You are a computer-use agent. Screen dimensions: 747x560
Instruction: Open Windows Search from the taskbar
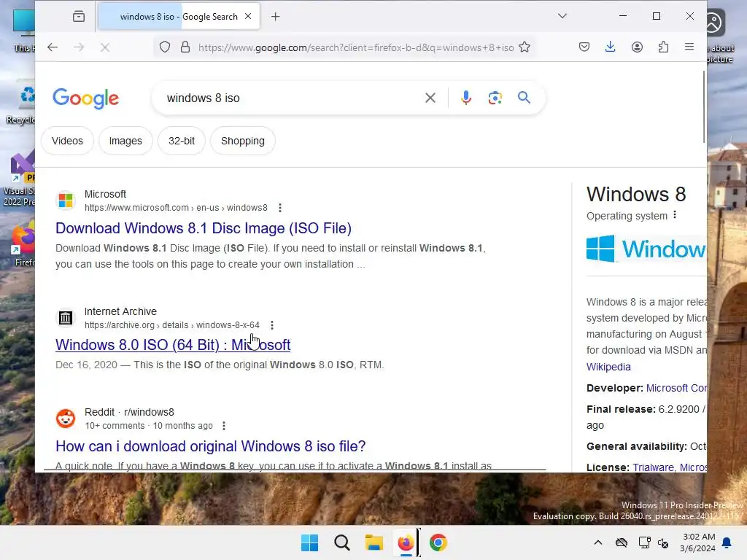coord(341,542)
